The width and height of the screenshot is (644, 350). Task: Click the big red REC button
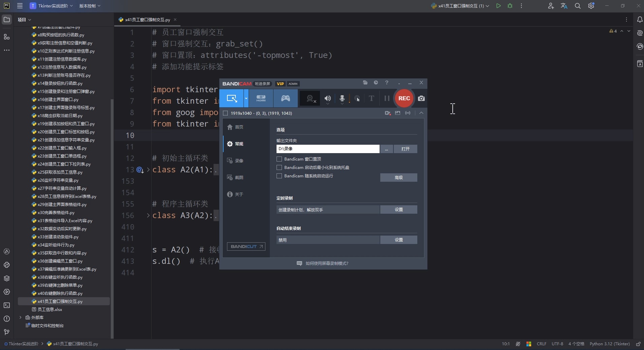coord(404,98)
